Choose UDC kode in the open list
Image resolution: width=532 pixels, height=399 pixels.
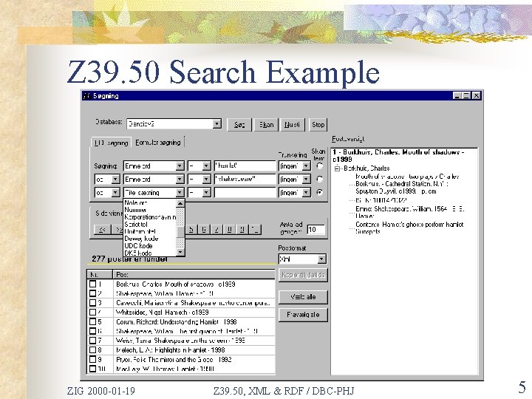pyautogui.click(x=149, y=245)
